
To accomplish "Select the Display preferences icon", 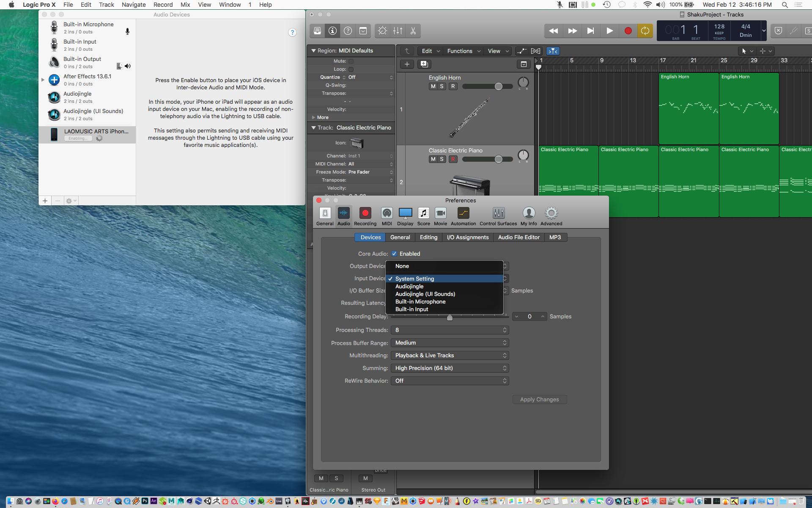I will pyautogui.click(x=405, y=216).
